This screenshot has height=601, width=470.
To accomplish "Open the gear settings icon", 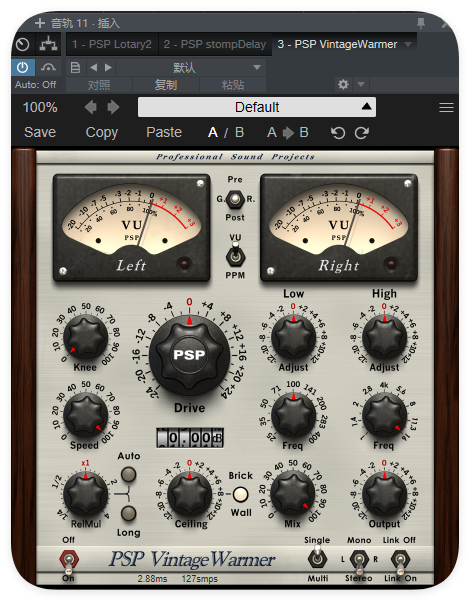I will (343, 84).
